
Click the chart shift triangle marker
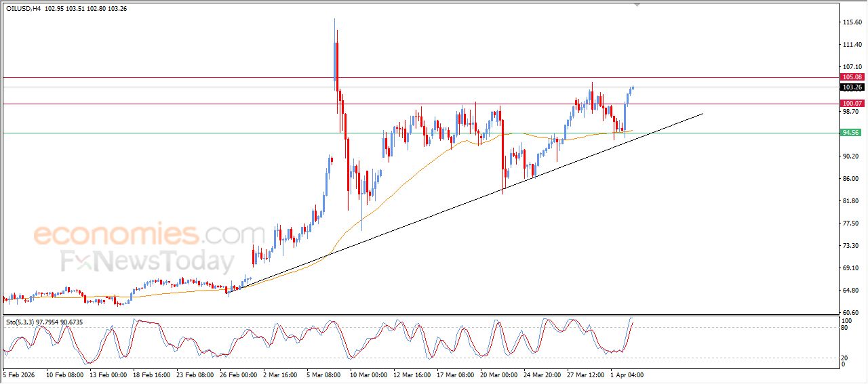tap(637, 5)
